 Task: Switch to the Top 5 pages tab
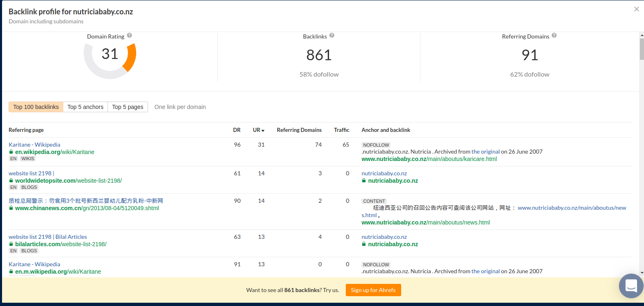tap(128, 107)
